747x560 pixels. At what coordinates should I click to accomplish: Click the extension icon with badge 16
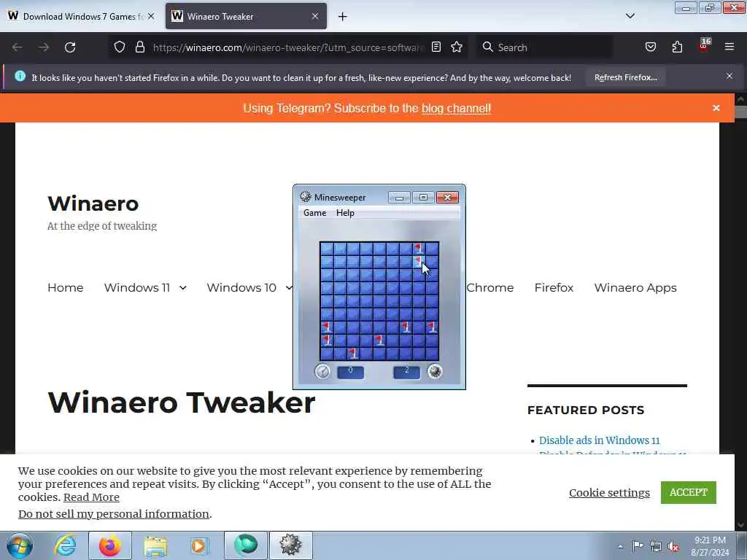704,46
